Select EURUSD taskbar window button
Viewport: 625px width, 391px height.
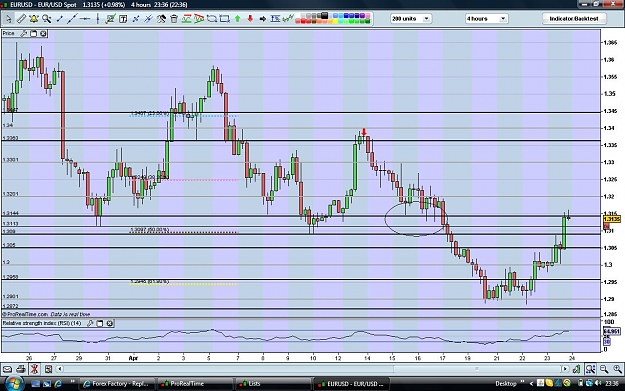tap(351, 384)
